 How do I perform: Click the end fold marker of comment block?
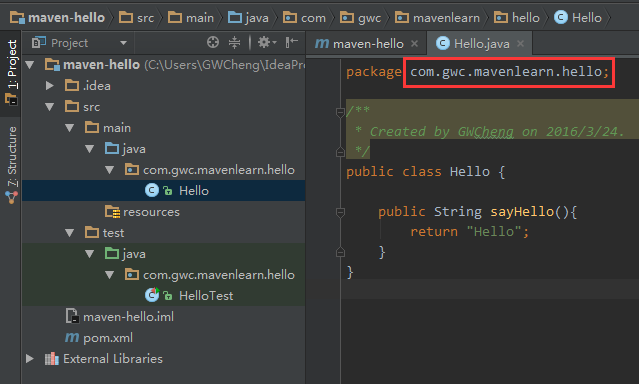340,152
